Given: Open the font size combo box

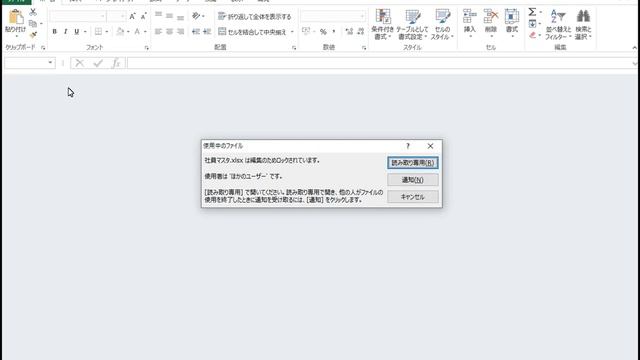Looking at the screenshot, I should click(117, 16).
